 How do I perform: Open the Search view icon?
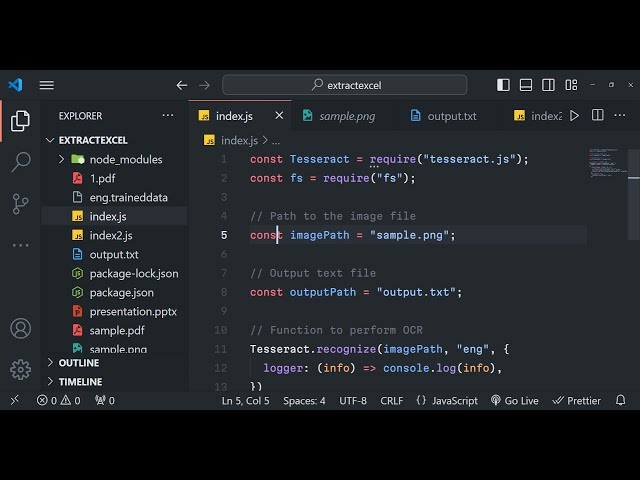tap(20, 162)
